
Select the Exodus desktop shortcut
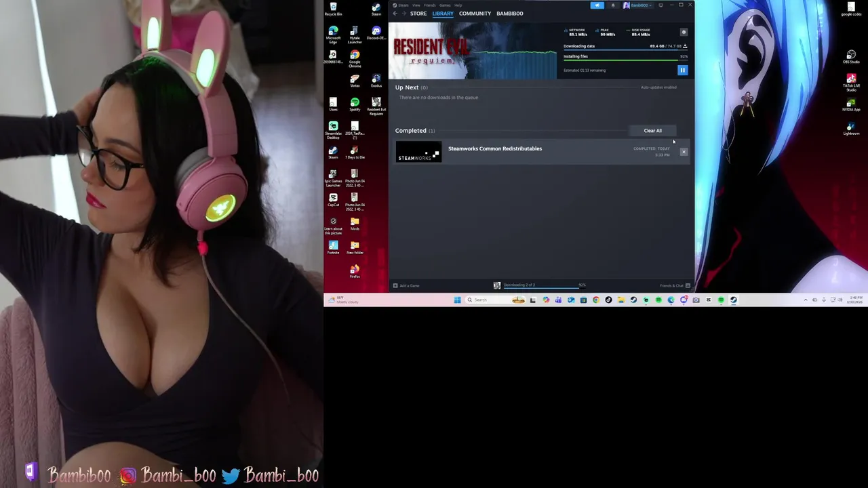[x=376, y=81]
